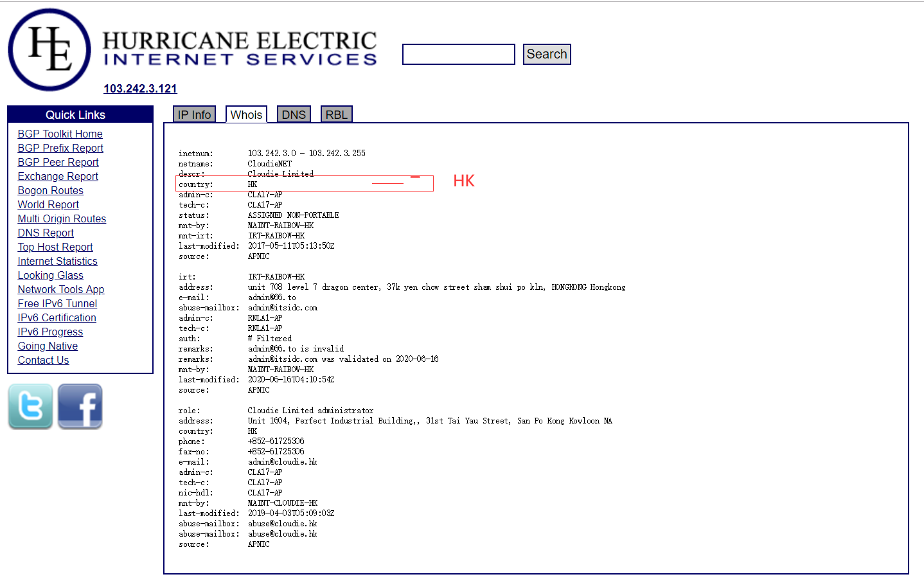Open Multi Origin Routes link
Viewport: 924px width, 579px height.
click(62, 218)
